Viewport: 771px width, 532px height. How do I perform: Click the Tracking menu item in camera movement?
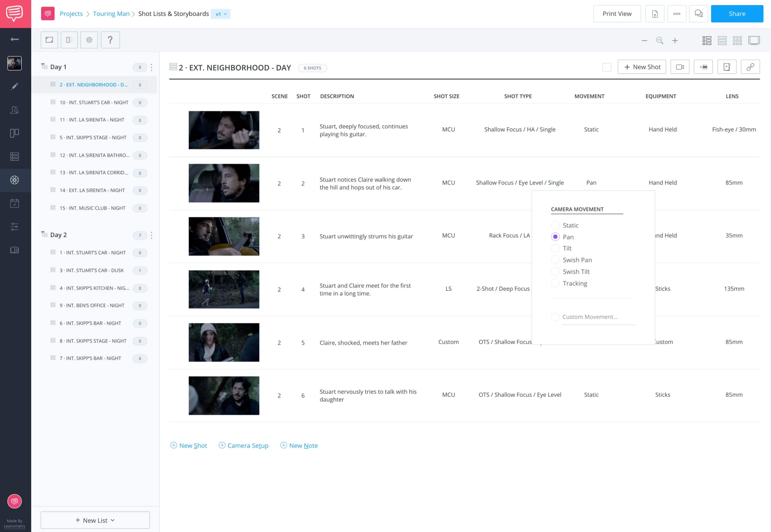click(x=575, y=283)
